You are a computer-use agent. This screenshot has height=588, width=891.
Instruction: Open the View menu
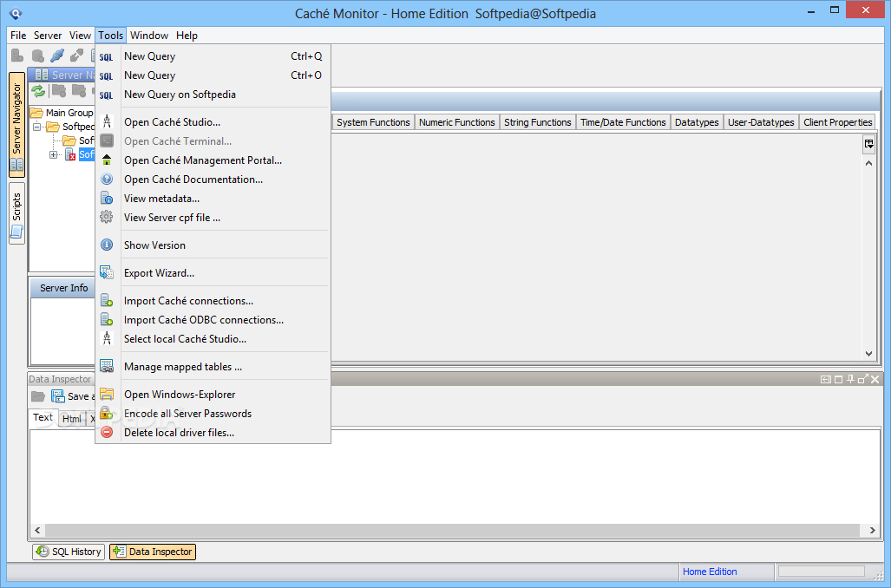80,36
